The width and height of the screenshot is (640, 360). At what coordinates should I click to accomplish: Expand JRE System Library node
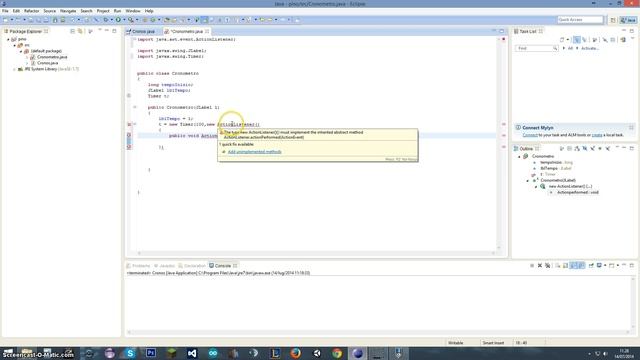[15, 69]
